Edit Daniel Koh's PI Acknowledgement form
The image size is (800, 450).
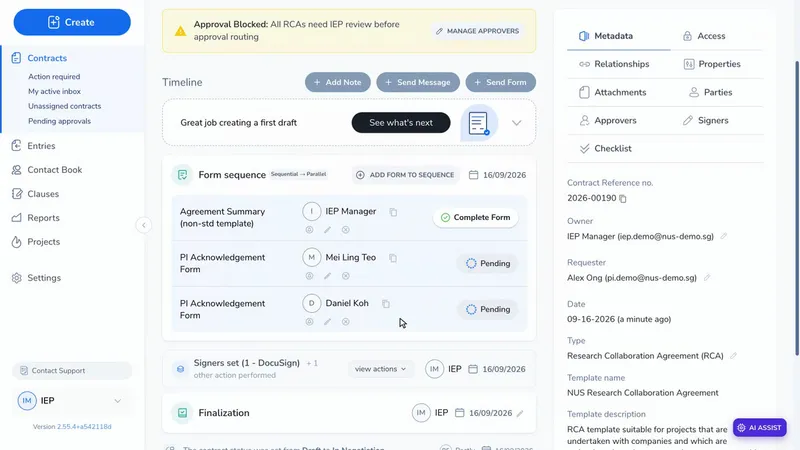[328, 322]
